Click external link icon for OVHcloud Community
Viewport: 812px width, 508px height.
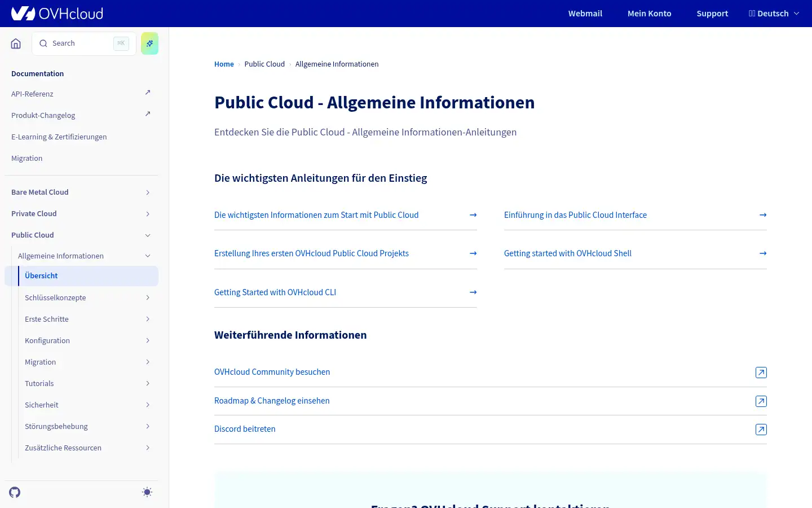point(761,373)
